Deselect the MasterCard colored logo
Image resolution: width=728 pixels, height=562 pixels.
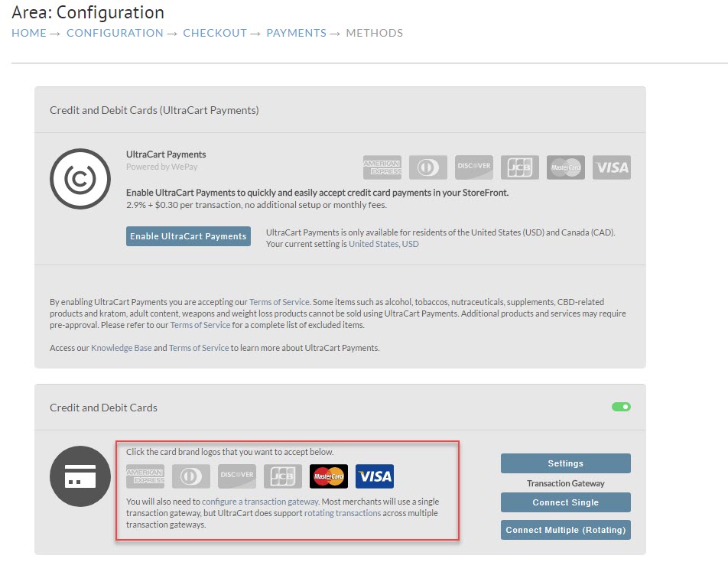pyautogui.click(x=329, y=476)
